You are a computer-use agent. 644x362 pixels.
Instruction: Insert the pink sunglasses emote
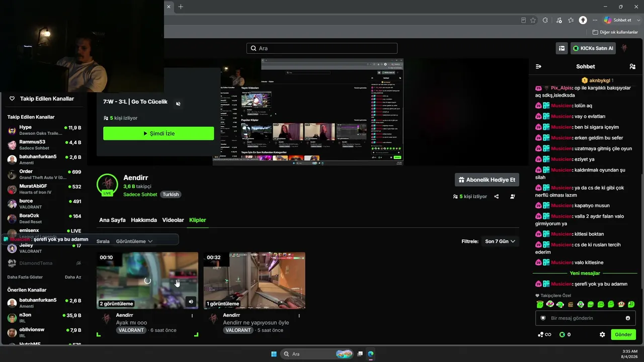click(550, 304)
